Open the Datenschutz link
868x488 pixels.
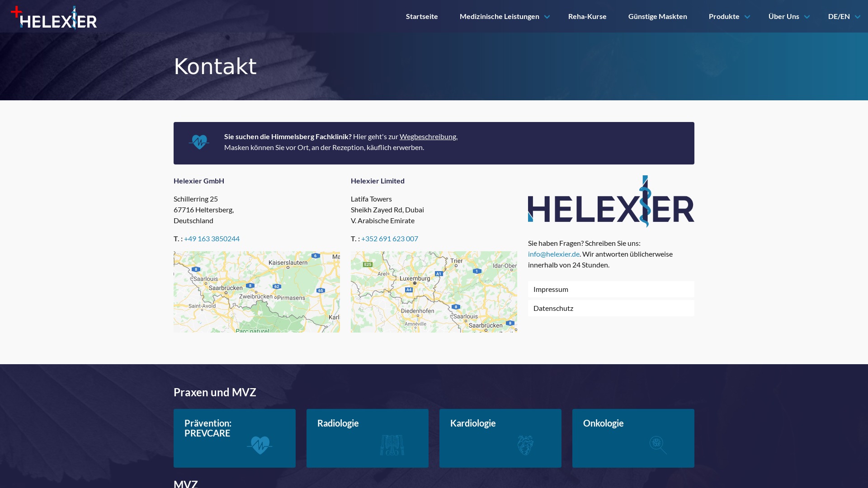[x=611, y=308]
